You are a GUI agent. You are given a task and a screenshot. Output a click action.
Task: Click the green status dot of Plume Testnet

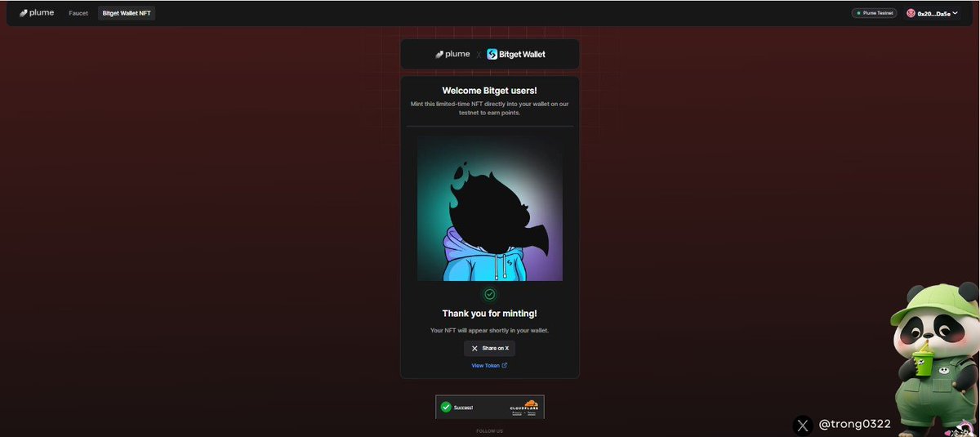[x=858, y=13]
